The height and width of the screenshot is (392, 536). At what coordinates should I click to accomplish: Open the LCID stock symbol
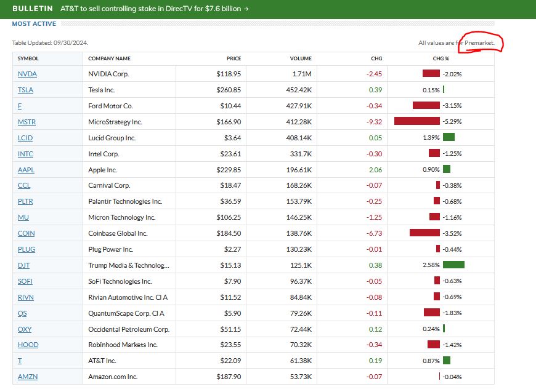tap(26, 138)
